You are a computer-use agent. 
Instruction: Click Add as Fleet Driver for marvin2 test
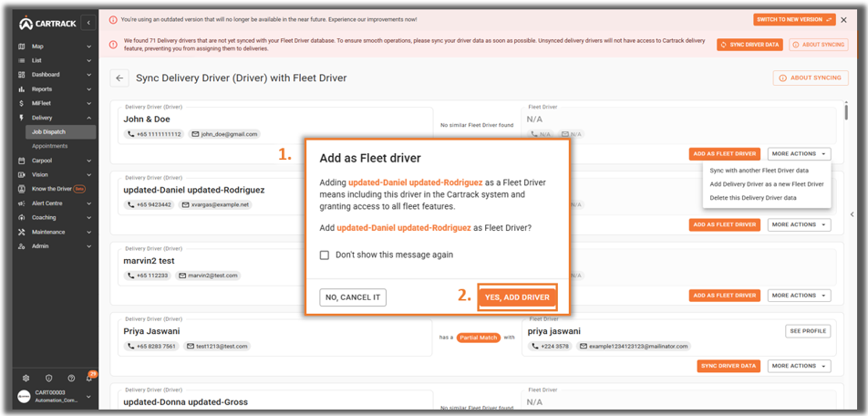[x=725, y=296]
